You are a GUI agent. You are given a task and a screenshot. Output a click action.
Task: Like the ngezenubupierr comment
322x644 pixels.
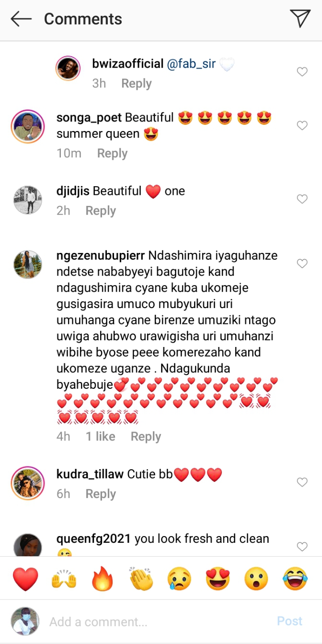coord(302,263)
